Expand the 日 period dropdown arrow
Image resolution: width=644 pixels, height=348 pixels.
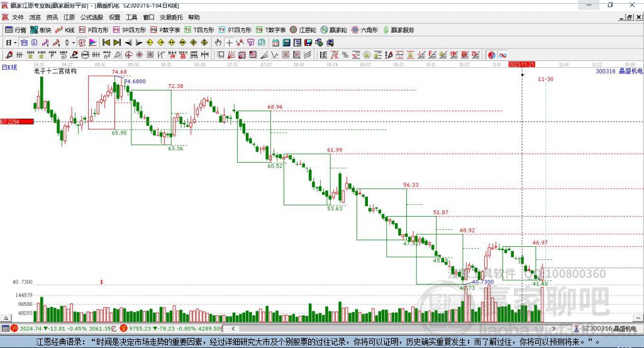tap(16, 43)
